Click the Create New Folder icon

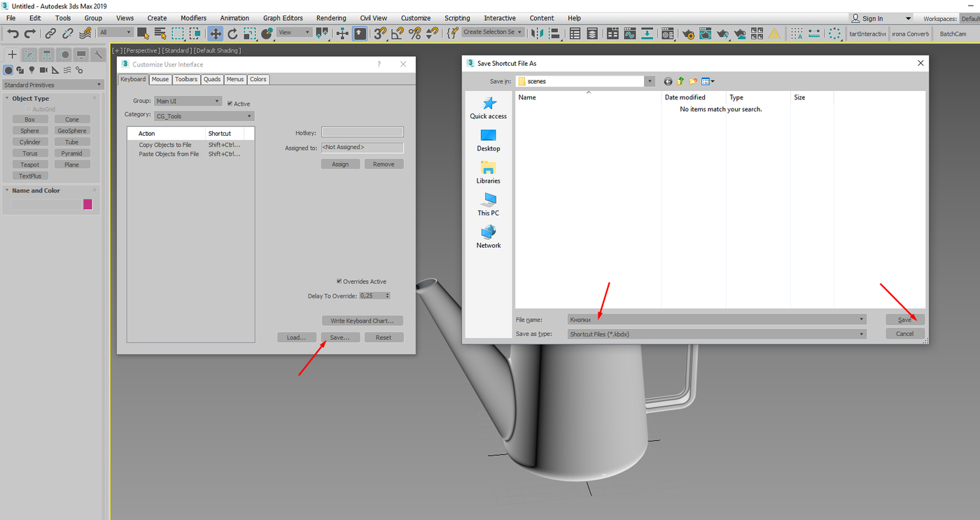click(693, 81)
